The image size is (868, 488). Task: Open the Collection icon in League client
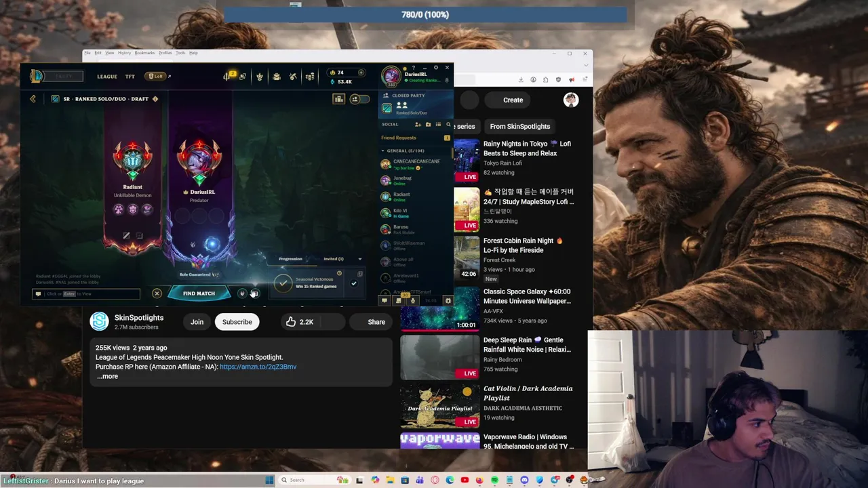[x=260, y=77]
